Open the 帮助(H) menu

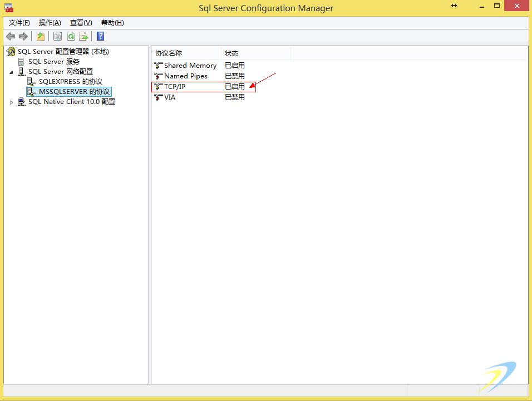(x=112, y=23)
